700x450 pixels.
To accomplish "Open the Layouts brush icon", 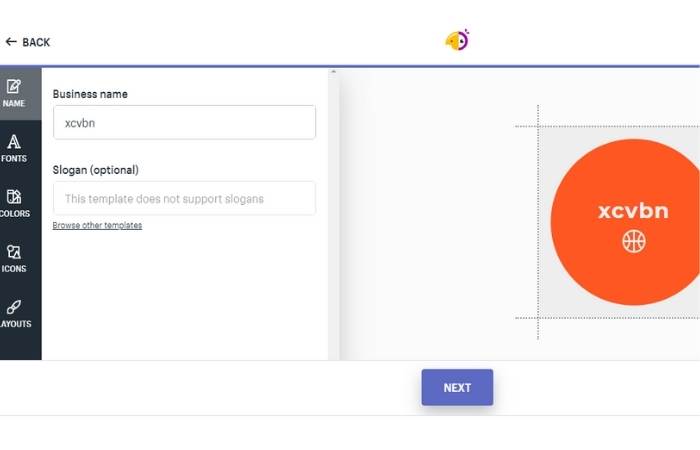I will tap(13, 307).
